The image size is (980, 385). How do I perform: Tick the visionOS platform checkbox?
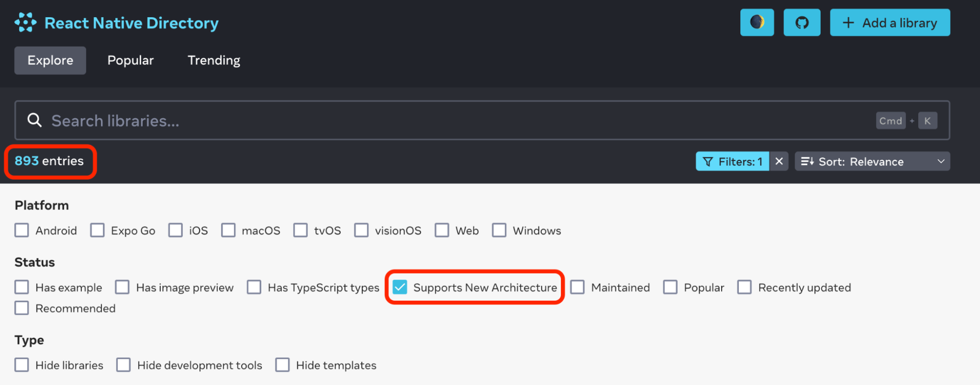pos(361,230)
